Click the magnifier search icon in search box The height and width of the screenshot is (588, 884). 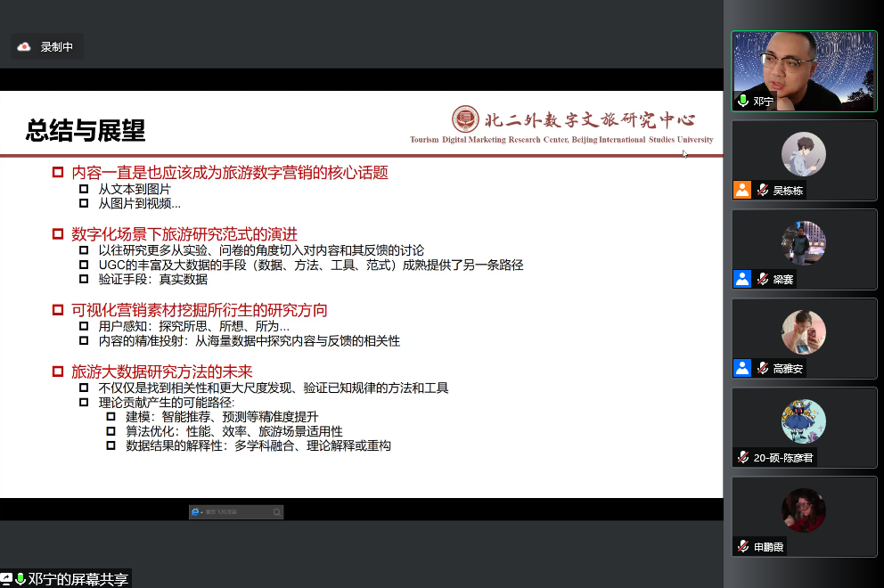(x=276, y=512)
